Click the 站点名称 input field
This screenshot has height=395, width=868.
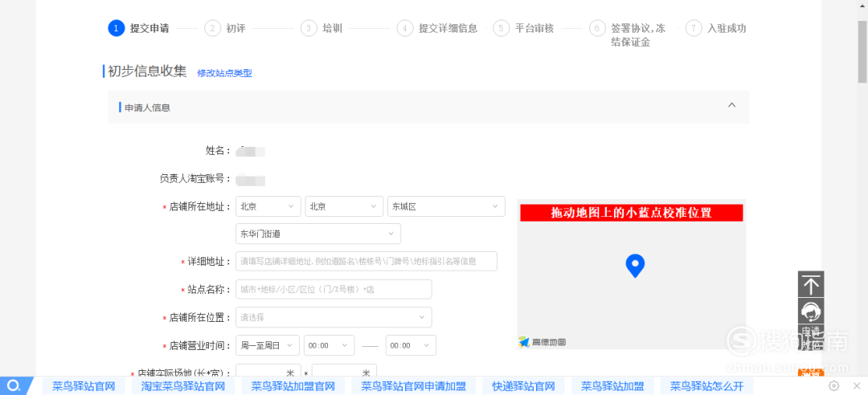(x=334, y=289)
